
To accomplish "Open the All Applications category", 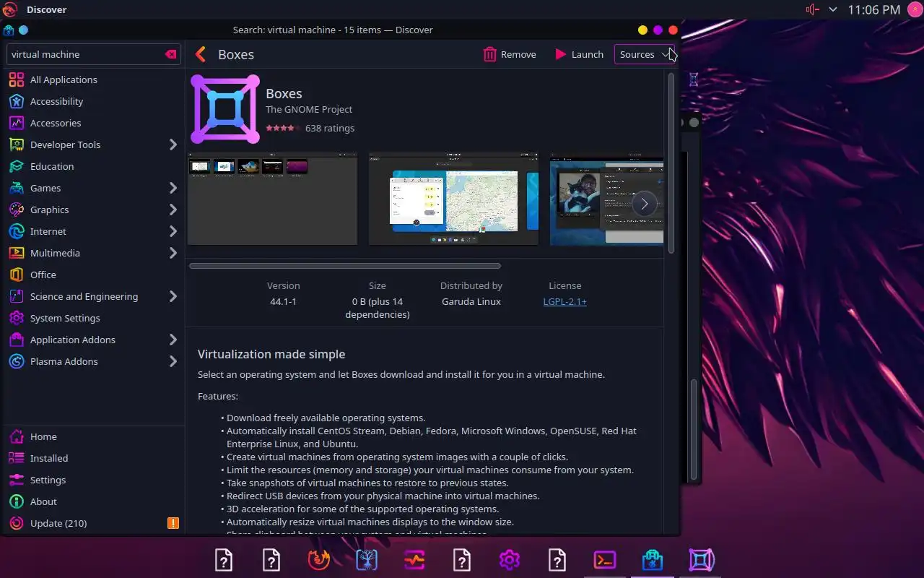I will tap(92, 79).
